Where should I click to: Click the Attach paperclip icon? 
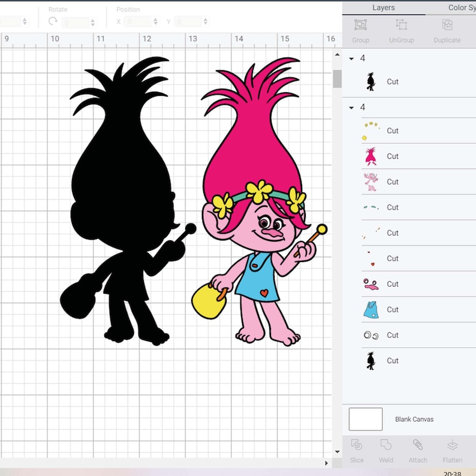pyautogui.click(x=418, y=445)
